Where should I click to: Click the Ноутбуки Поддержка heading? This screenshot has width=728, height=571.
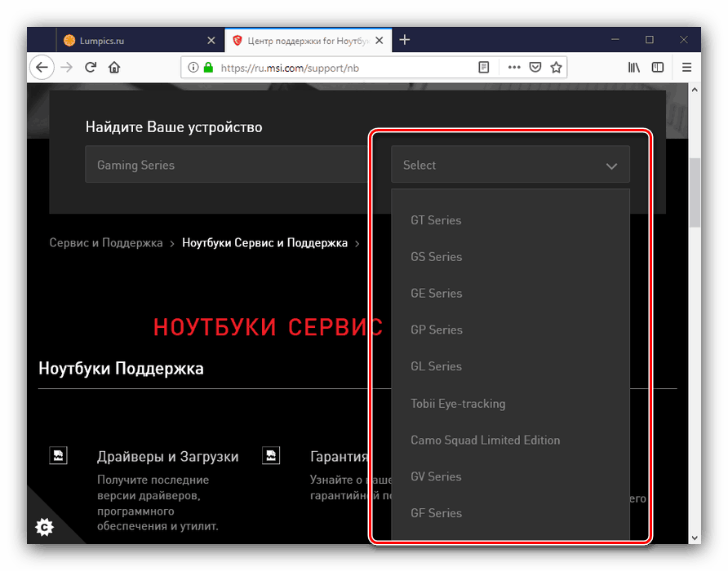click(x=121, y=369)
